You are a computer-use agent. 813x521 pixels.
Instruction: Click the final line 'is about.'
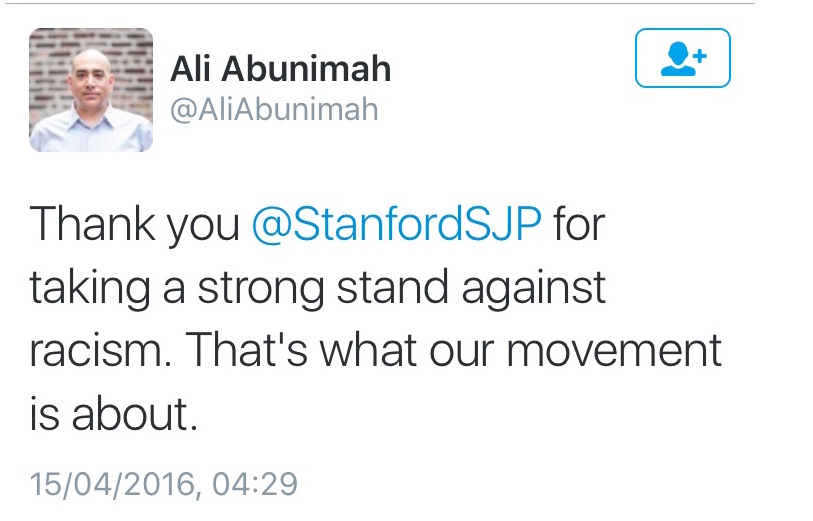coord(114,413)
